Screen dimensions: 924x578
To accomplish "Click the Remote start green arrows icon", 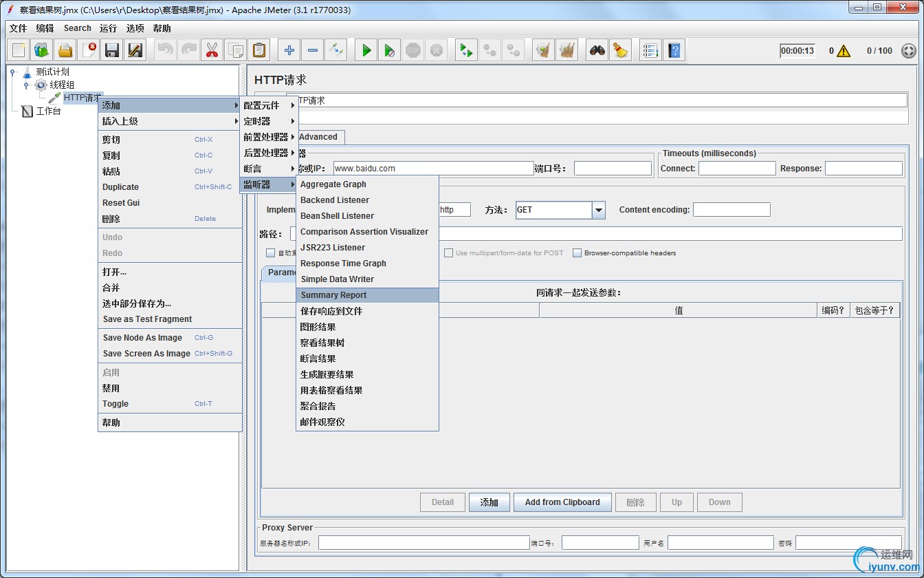I will pyautogui.click(x=467, y=50).
